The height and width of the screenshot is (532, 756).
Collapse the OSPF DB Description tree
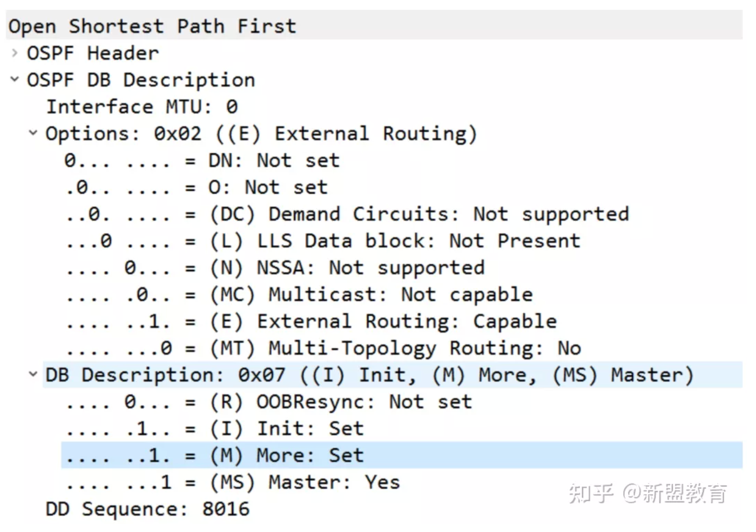tap(15, 80)
